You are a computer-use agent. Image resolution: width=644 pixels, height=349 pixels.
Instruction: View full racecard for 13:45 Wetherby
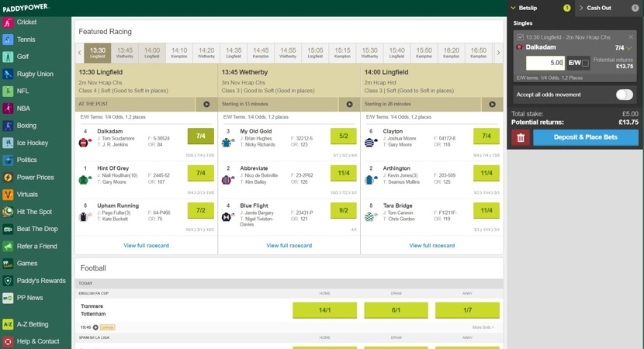tap(289, 246)
